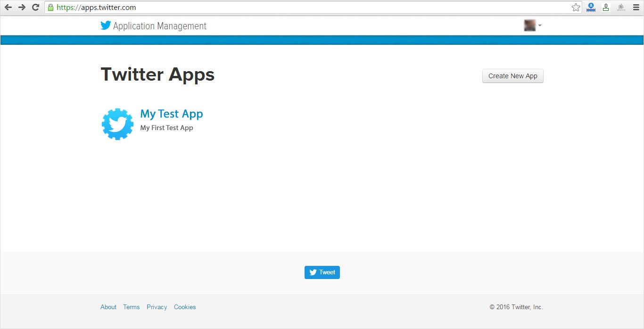The height and width of the screenshot is (329, 644).
Task: Click the 'Twitter Apps' page heading
Action: coord(158,74)
